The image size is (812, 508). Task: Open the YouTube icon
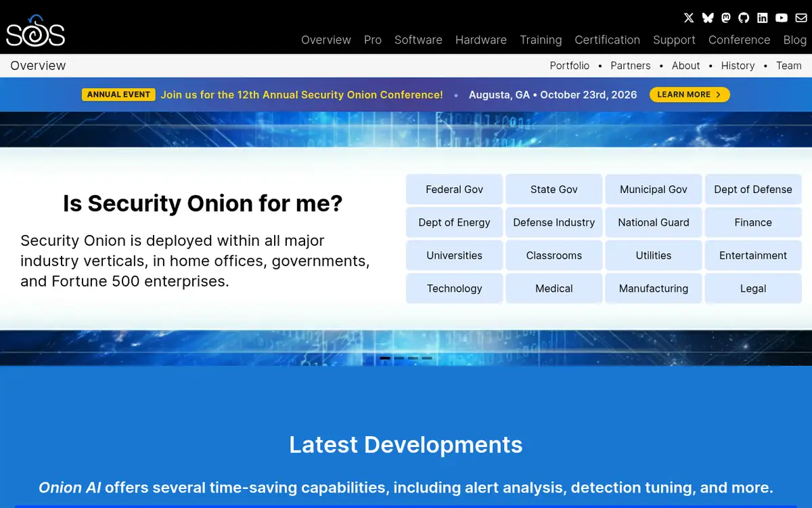782,18
